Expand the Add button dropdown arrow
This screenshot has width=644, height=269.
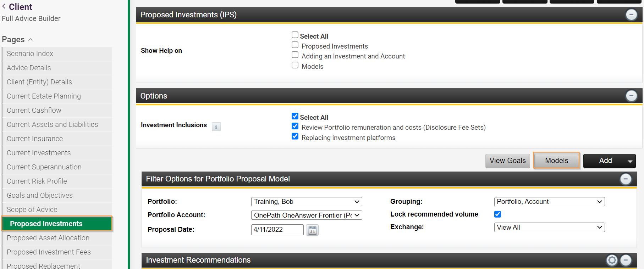point(630,161)
